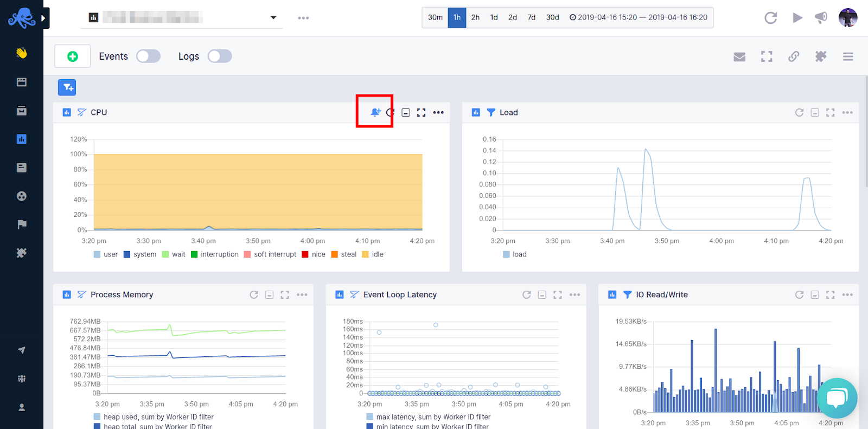Open email report envelope icon

click(739, 56)
